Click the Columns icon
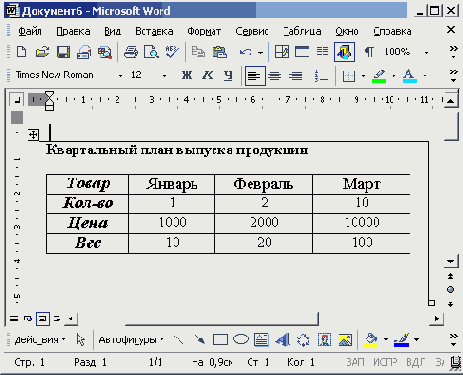 coord(322,52)
